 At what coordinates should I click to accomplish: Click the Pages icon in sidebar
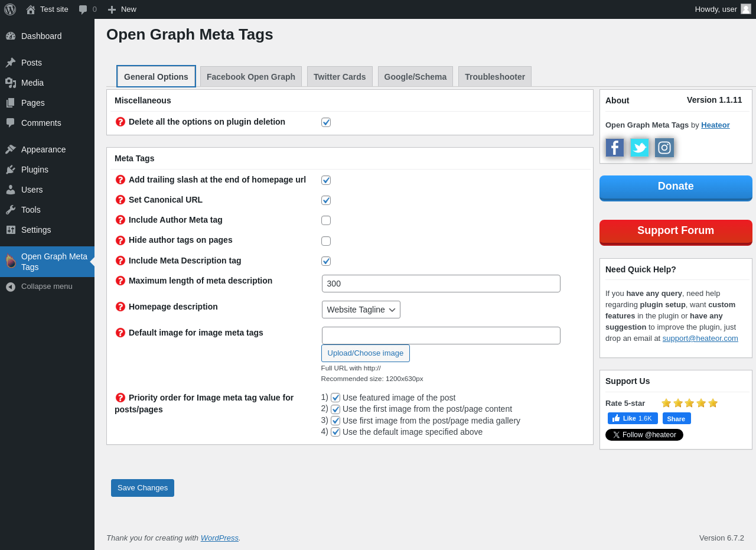(x=11, y=103)
